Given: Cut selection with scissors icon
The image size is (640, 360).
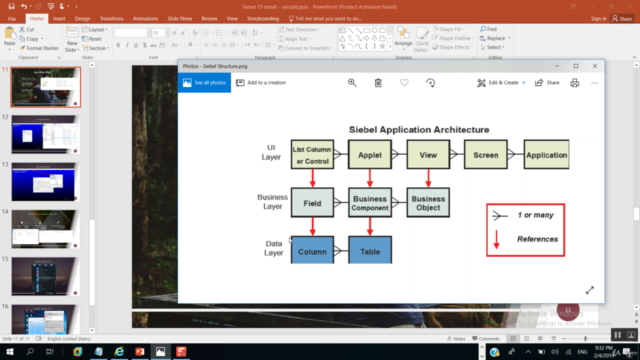Looking at the screenshot, I should coord(27,29).
